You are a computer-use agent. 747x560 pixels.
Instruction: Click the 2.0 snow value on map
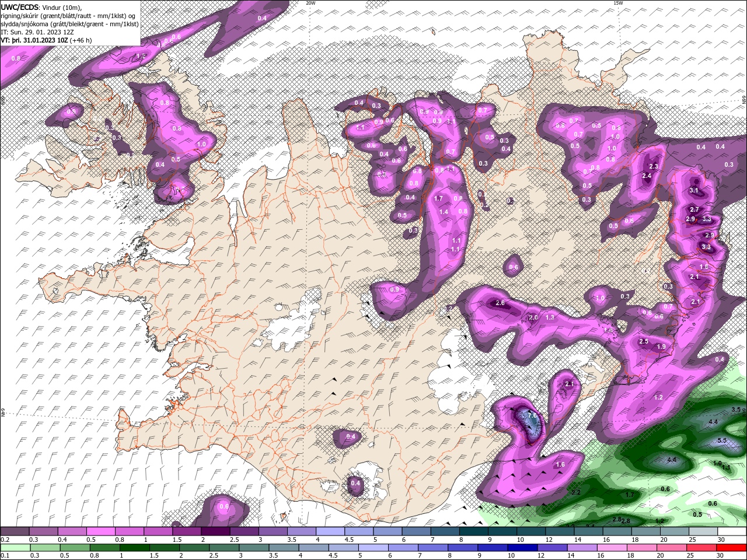click(x=533, y=318)
